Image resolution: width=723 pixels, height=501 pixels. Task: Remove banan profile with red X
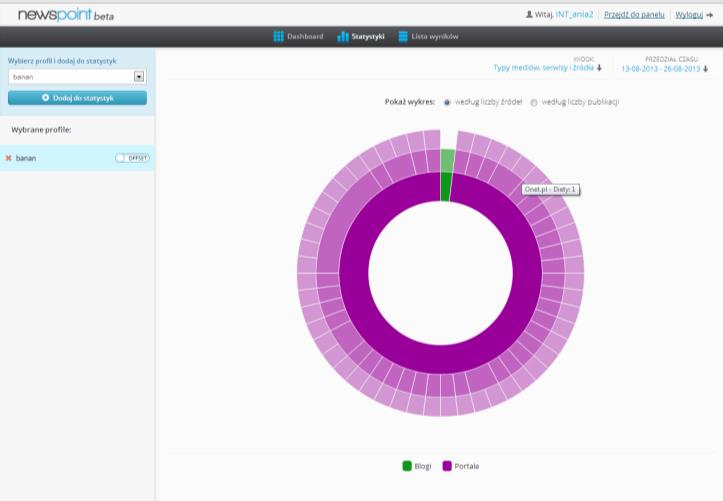[8, 158]
